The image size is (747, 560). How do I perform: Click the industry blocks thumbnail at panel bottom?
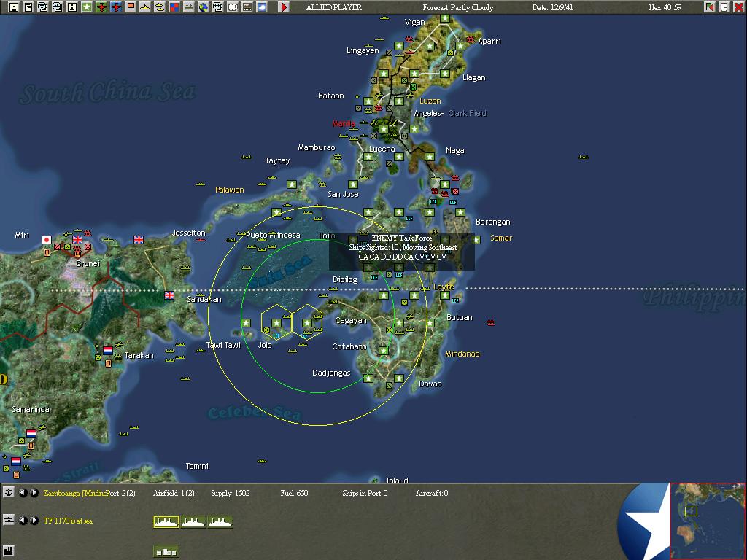pyautogui.click(x=166, y=551)
